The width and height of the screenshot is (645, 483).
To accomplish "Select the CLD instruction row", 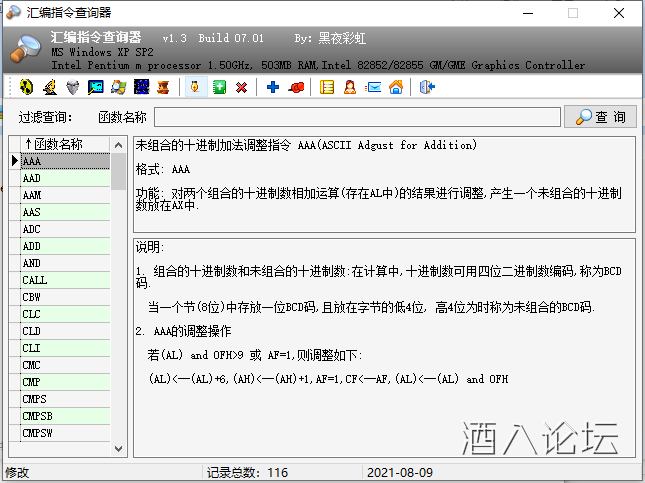I will pos(65,331).
